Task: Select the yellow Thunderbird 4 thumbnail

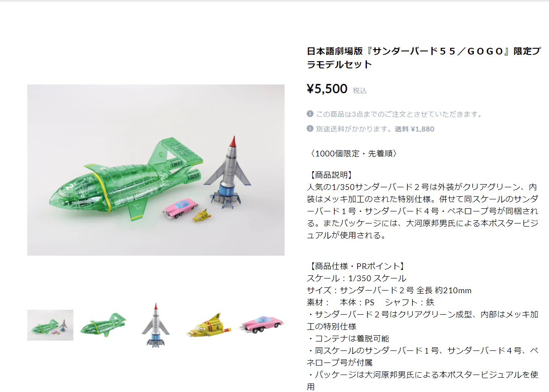Action: tap(209, 325)
